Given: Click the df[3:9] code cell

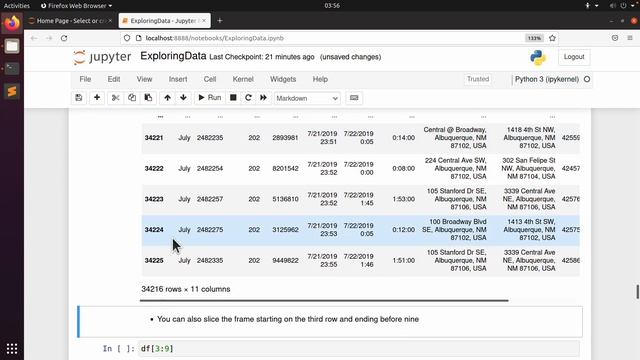Looking at the screenshot, I should [x=358, y=349].
